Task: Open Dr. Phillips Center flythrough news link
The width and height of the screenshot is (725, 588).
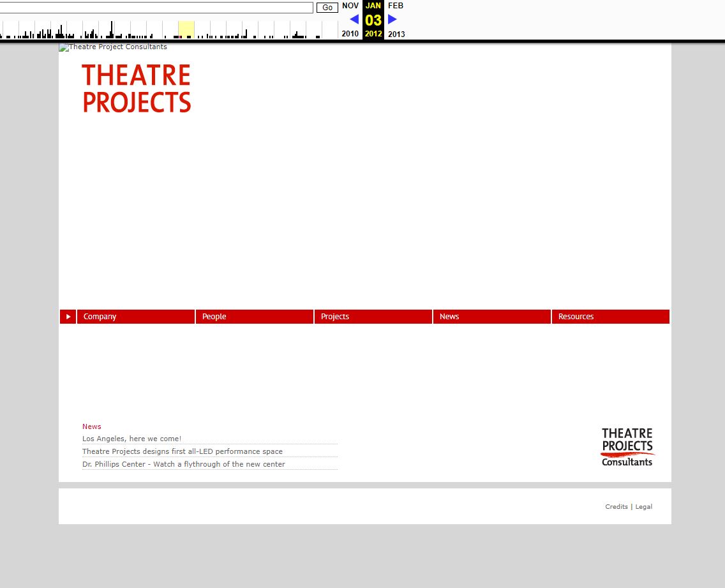Action: [x=183, y=464]
